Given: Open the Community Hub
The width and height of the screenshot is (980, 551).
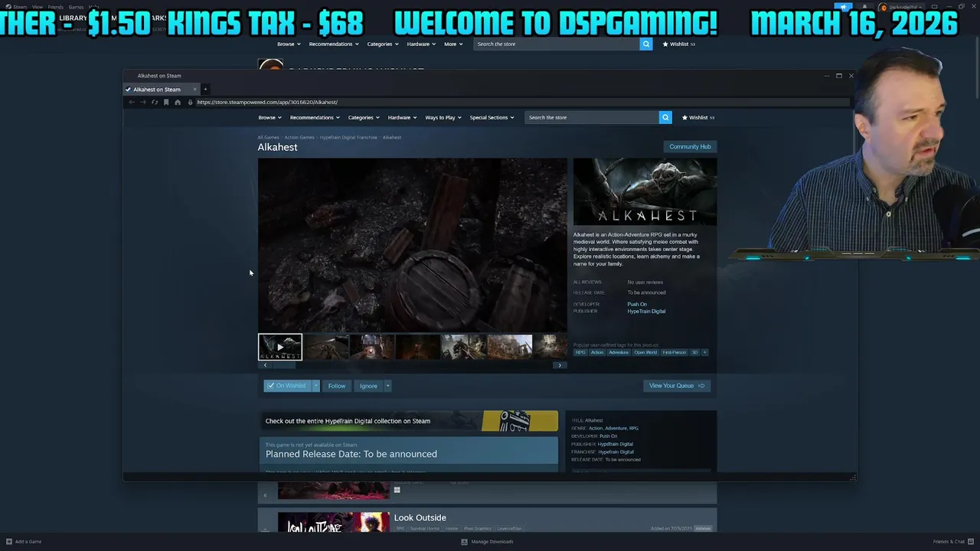Looking at the screenshot, I should click(690, 146).
